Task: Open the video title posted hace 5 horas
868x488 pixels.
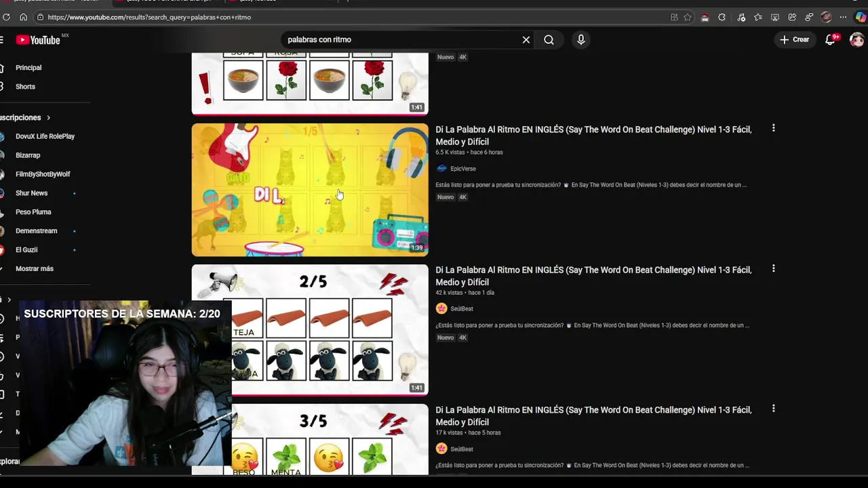Action: [593, 416]
